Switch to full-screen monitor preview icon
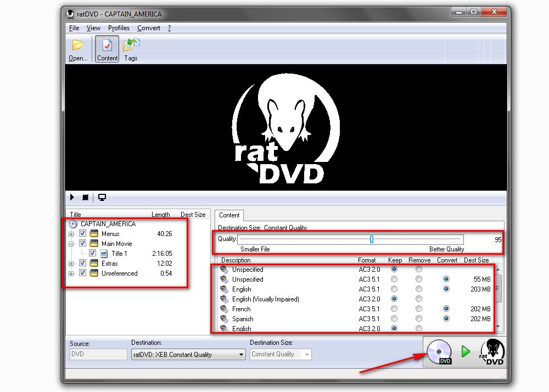Image resolution: width=549 pixels, height=392 pixels. click(x=102, y=198)
